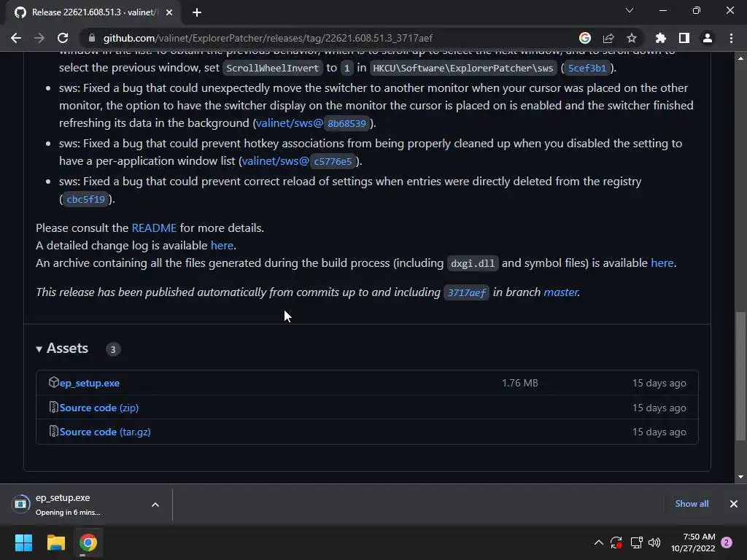Click the scrollbar up arrow

click(740, 58)
